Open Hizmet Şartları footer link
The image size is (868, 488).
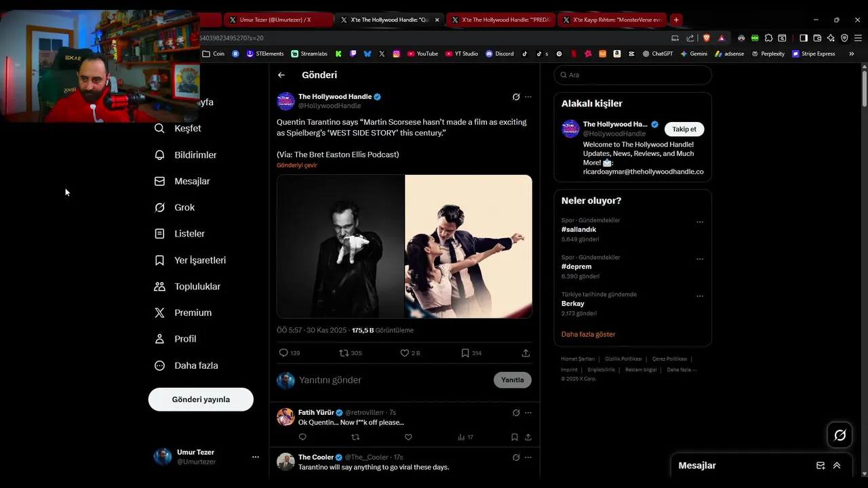pos(578,359)
